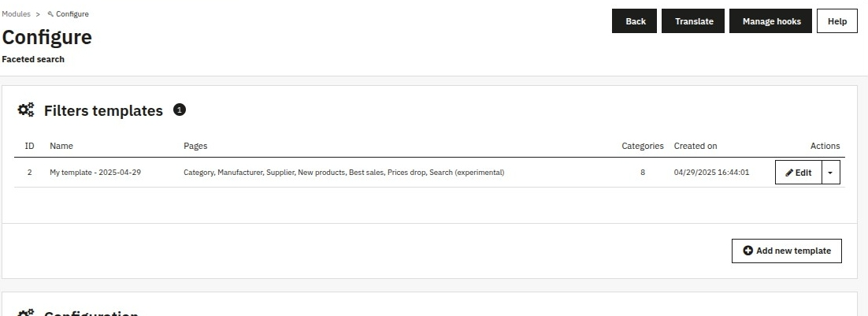Viewport: 868px width, 316px height.
Task: Click the template count badge showing 1
Action: pyautogui.click(x=180, y=110)
